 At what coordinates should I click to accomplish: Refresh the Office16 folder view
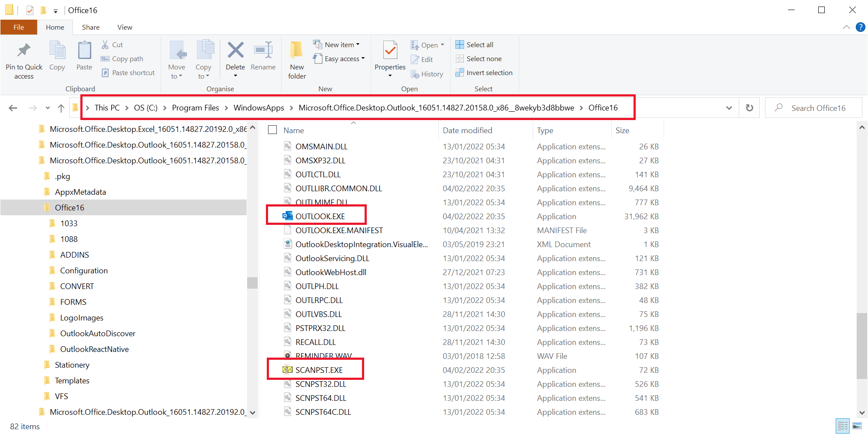(749, 108)
